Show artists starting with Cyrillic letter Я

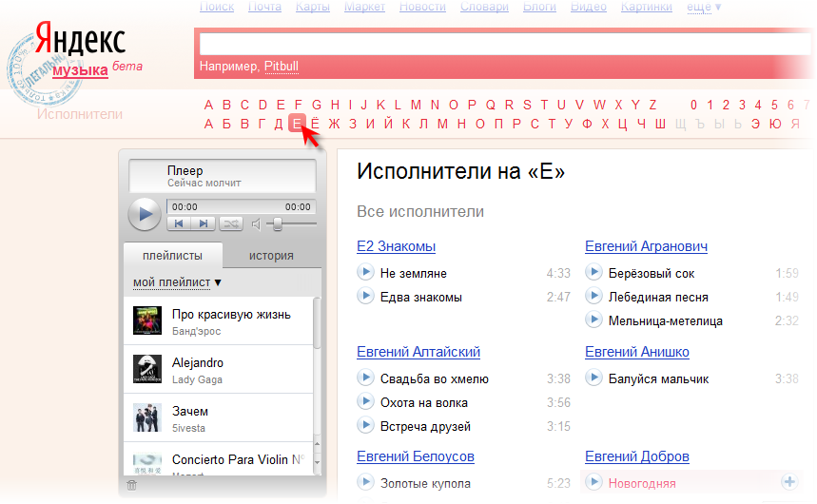point(795,124)
